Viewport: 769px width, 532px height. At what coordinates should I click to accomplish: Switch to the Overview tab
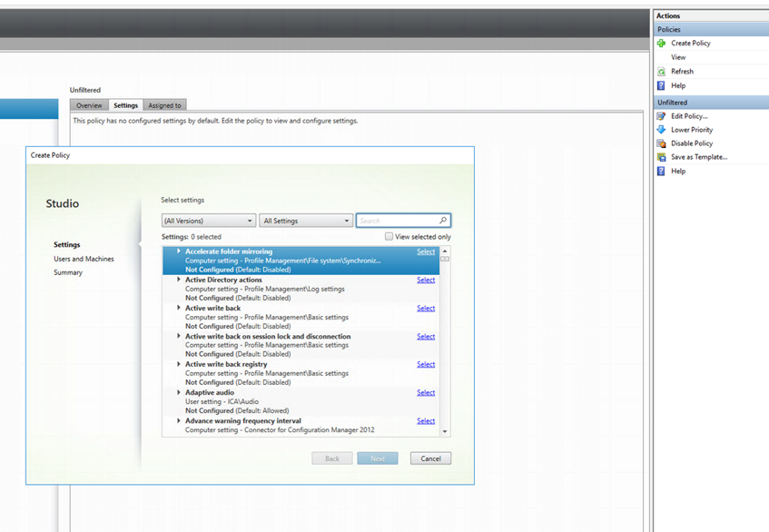[x=89, y=105]
